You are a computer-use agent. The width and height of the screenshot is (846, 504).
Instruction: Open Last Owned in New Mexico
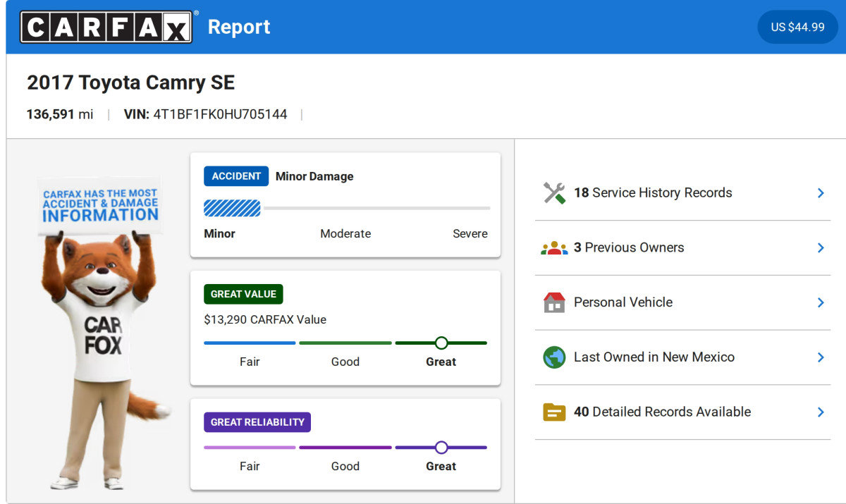[x=682, y=357]
